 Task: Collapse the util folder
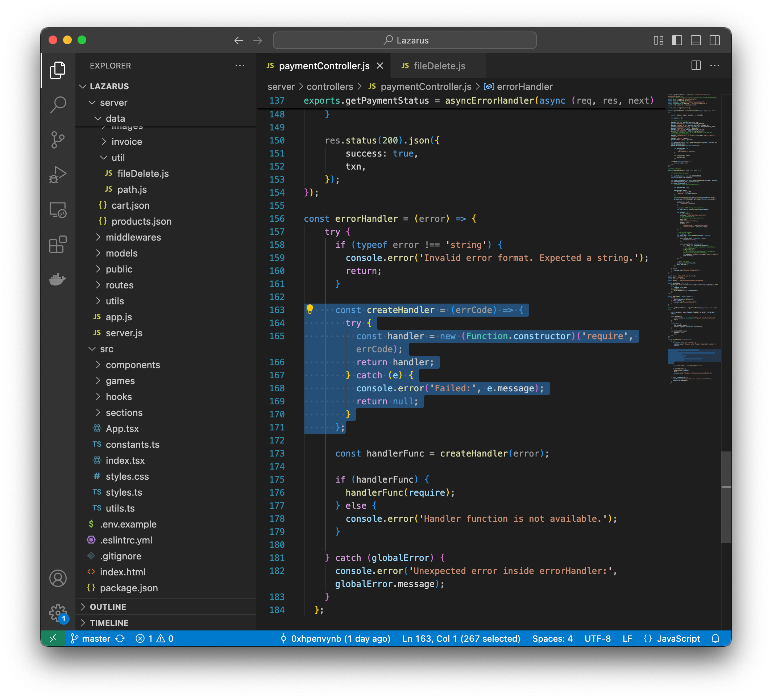(165, 157)
